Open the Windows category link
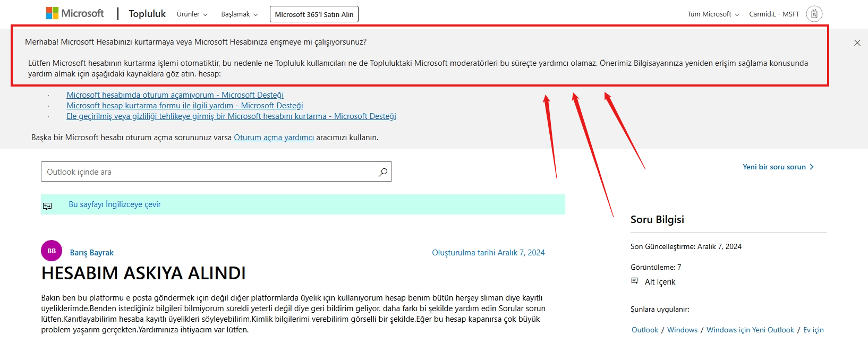This screenshot has height=343, width=868. [682, 330]
